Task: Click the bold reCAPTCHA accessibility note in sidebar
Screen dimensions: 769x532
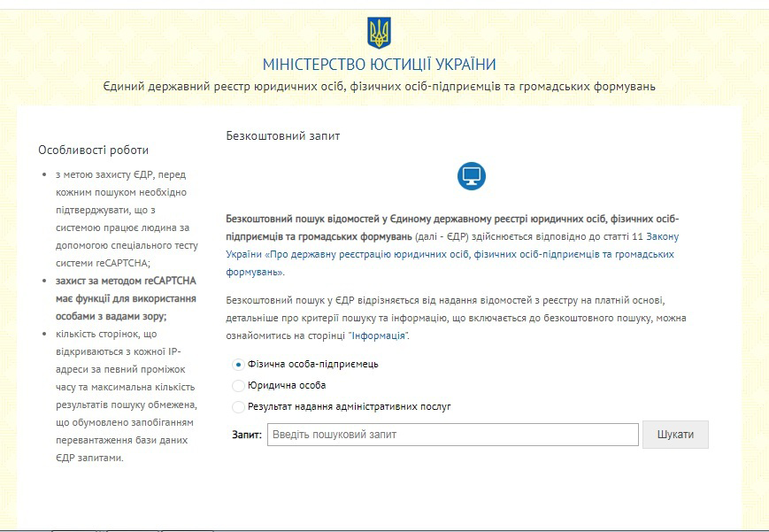Action: [x=119, y=298]
